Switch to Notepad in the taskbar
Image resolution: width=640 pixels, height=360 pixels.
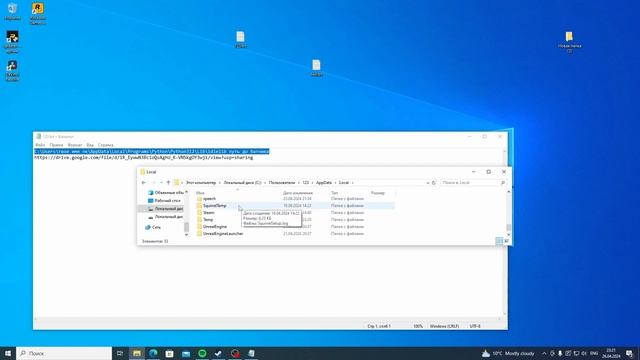click(251, 353)
